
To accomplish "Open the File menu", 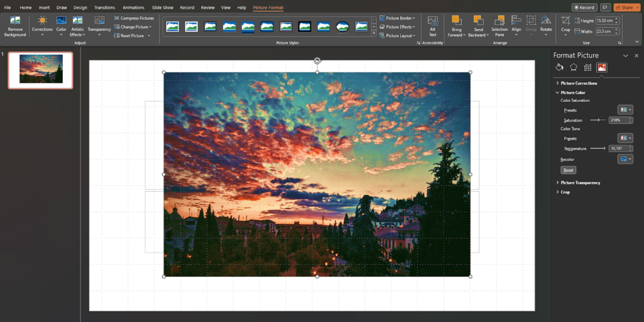I will (x=8, y=8).
